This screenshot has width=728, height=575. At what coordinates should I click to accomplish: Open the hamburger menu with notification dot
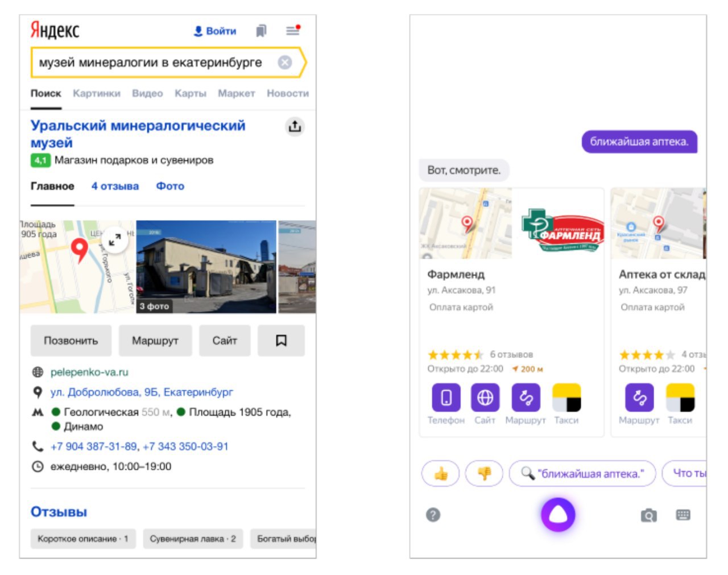(x=293, y=30)
